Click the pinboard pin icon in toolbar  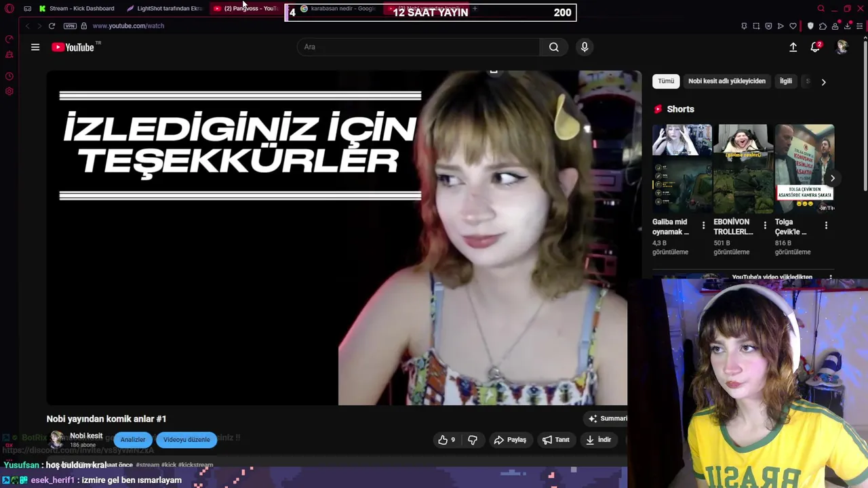click(x=744, y=26)
